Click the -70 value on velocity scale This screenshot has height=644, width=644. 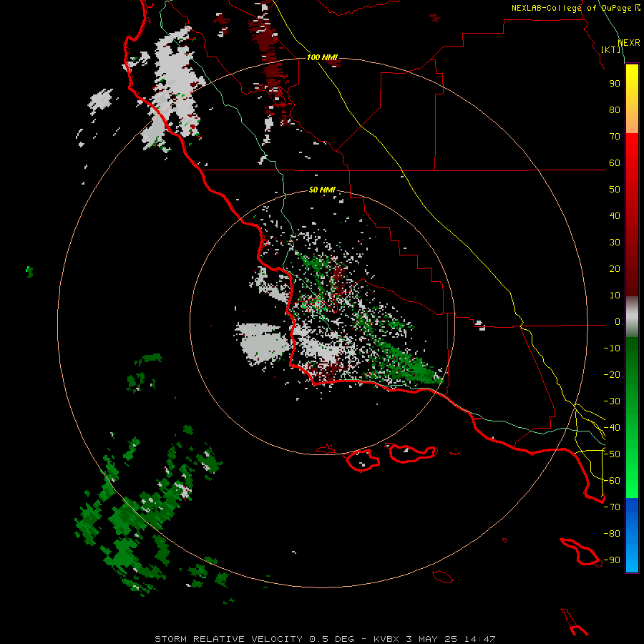(612, 507)
